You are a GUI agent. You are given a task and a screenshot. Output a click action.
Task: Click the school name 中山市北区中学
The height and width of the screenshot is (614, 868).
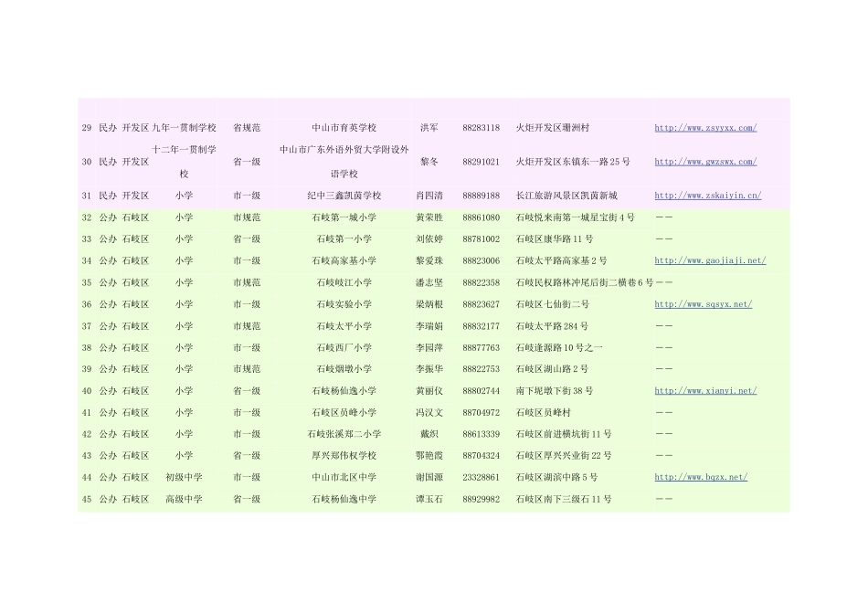coord(344,477)
